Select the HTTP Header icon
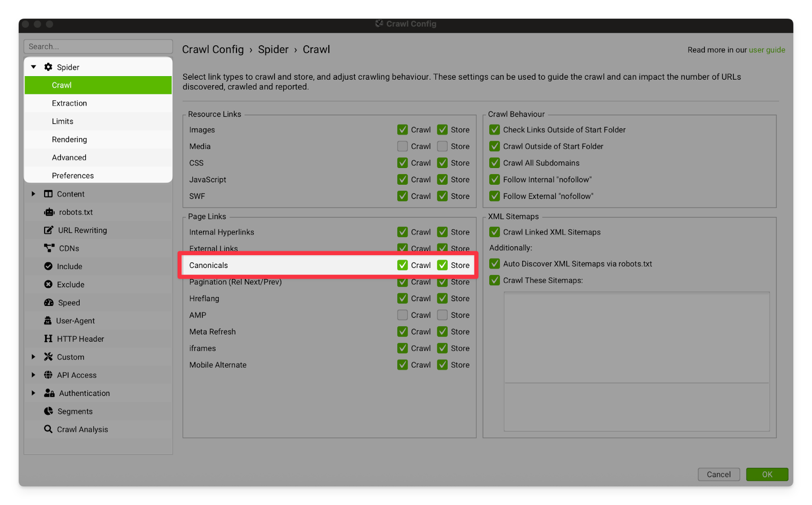Image resolution: width=812 pixels, height=505 pixels. [x=48, y=339]
